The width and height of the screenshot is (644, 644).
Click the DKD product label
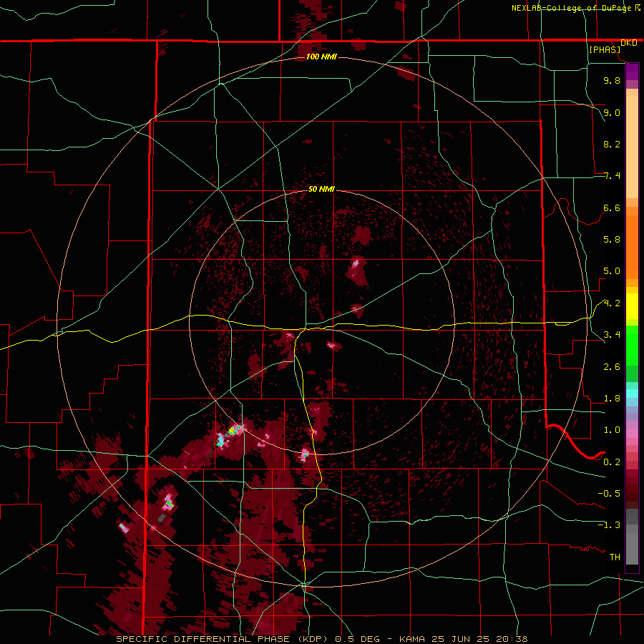[629, 43]
